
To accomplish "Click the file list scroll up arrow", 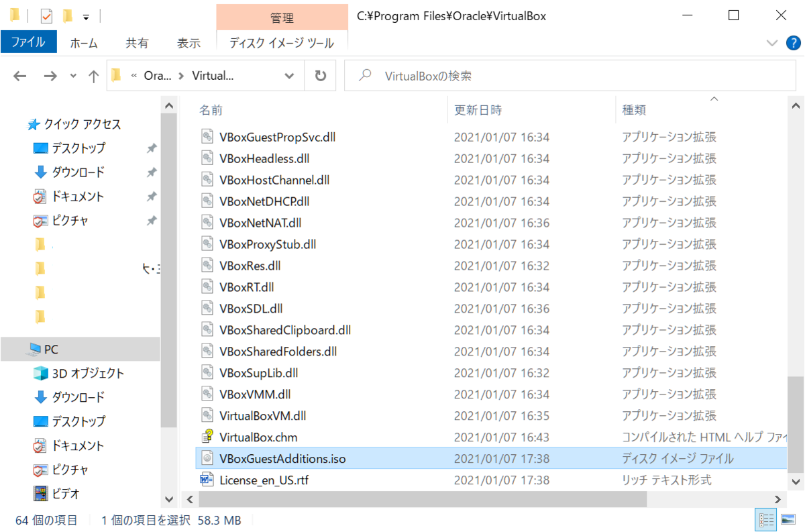I will point(796,106).
